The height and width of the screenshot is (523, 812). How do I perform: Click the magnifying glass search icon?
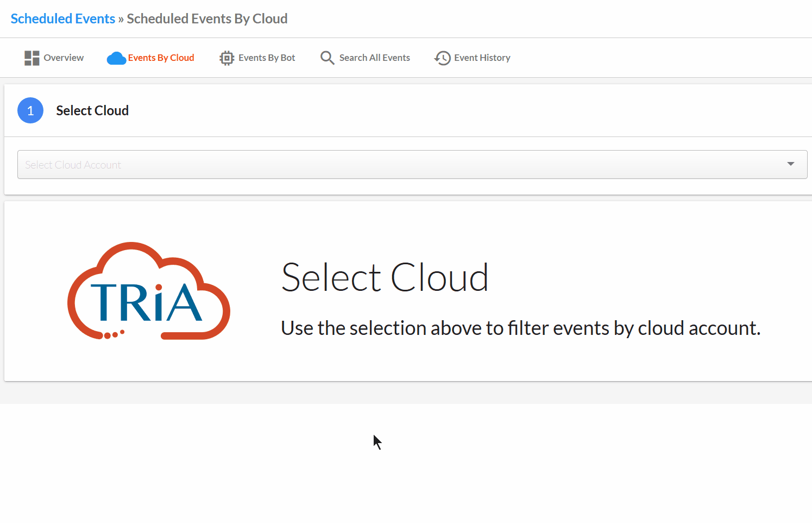pos(327,58)
